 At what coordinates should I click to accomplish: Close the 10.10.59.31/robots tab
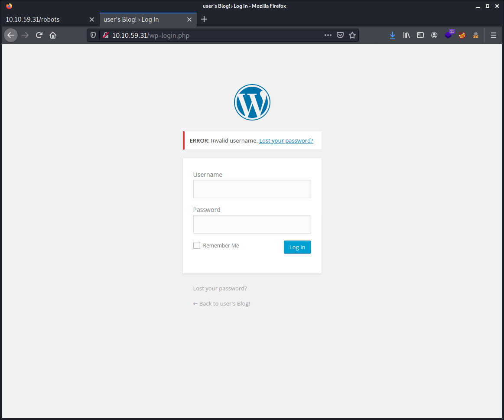92,20
